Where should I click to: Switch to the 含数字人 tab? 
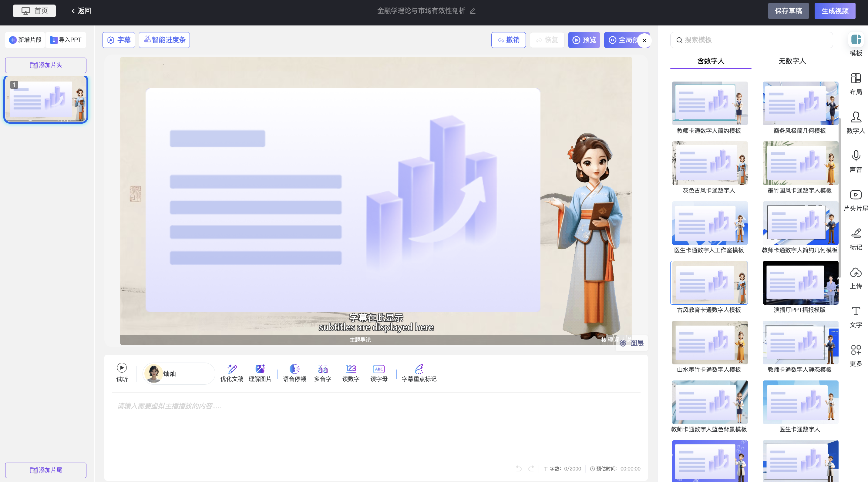710,61
